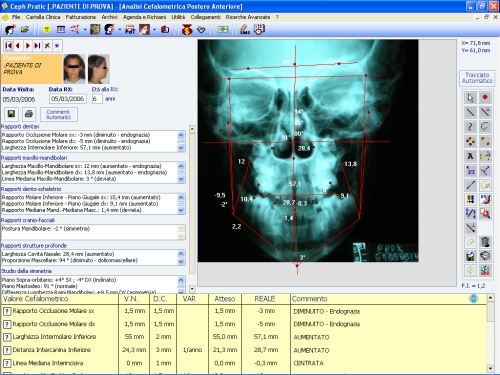
Task: Go to the previous record
Action: [x=18, y=46]
